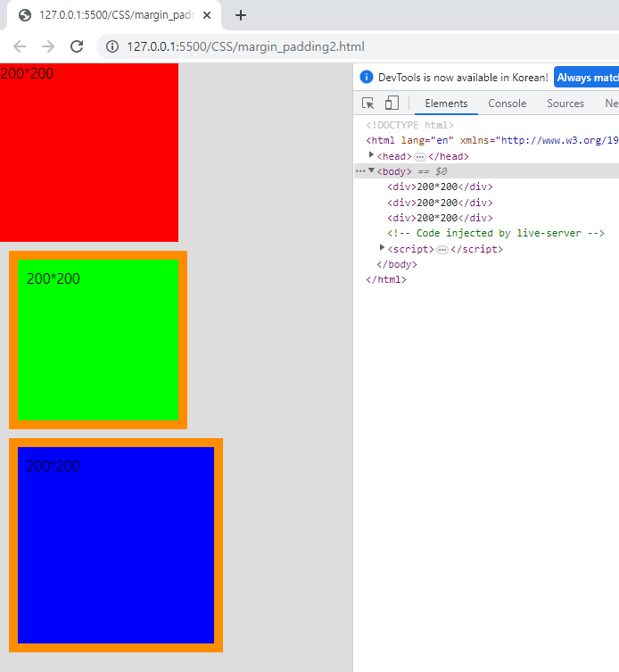Select the first div 200*200 node
The width and height of the screenshot is (619, 672).
440,187
